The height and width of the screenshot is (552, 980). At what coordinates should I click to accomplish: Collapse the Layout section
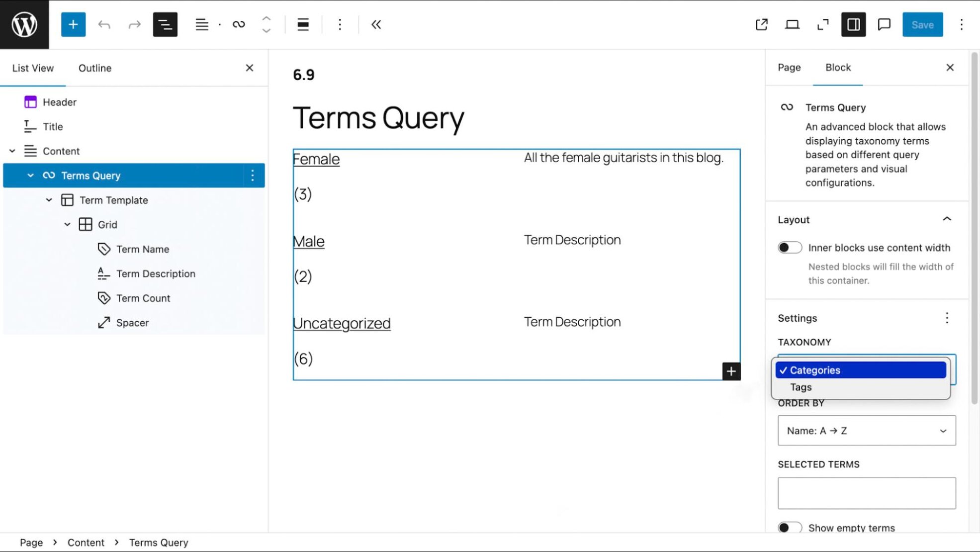(948, 219)
